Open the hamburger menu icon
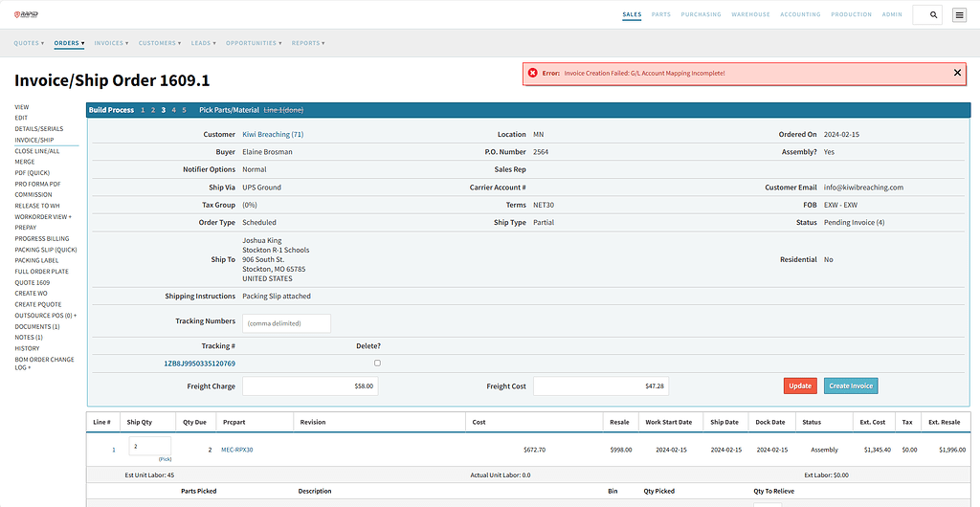 [959, 15]
